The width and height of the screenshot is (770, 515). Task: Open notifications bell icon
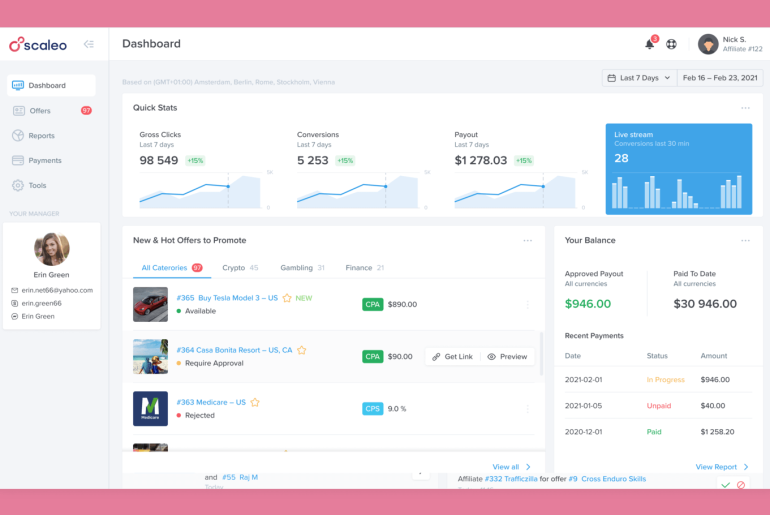(649, 44)
